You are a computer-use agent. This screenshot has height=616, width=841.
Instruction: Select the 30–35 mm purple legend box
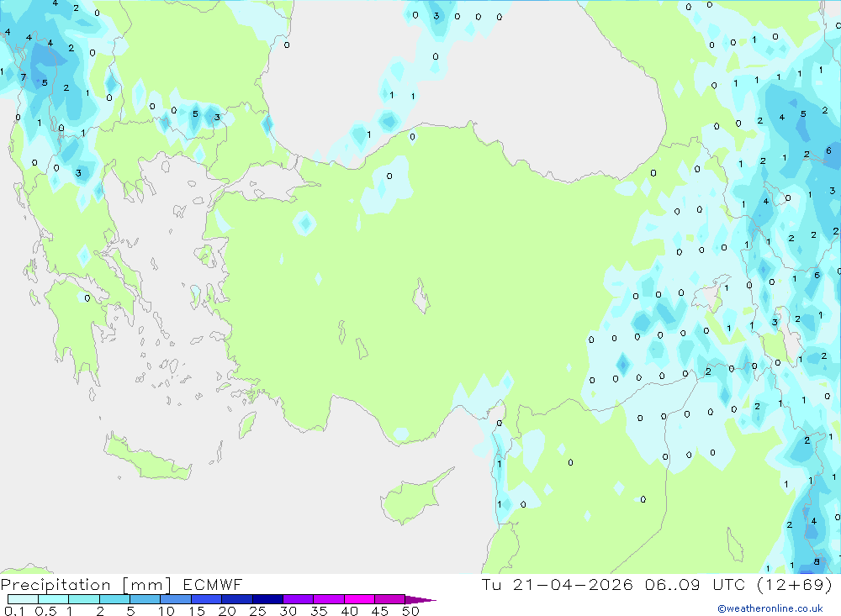click(x=299, y=599)
